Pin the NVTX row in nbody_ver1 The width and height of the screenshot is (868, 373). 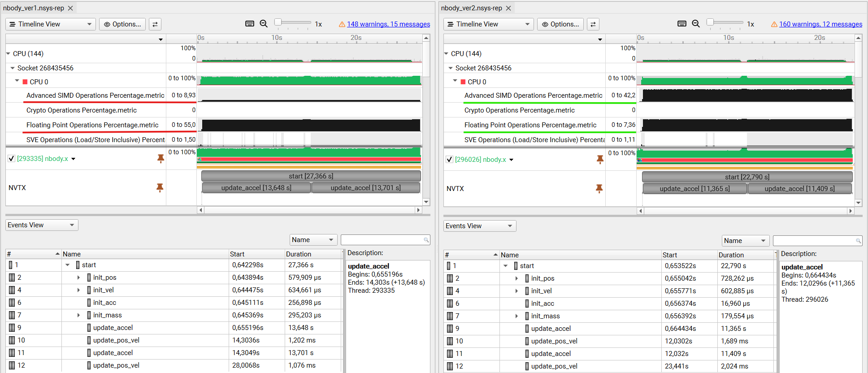tap(160, 188)
